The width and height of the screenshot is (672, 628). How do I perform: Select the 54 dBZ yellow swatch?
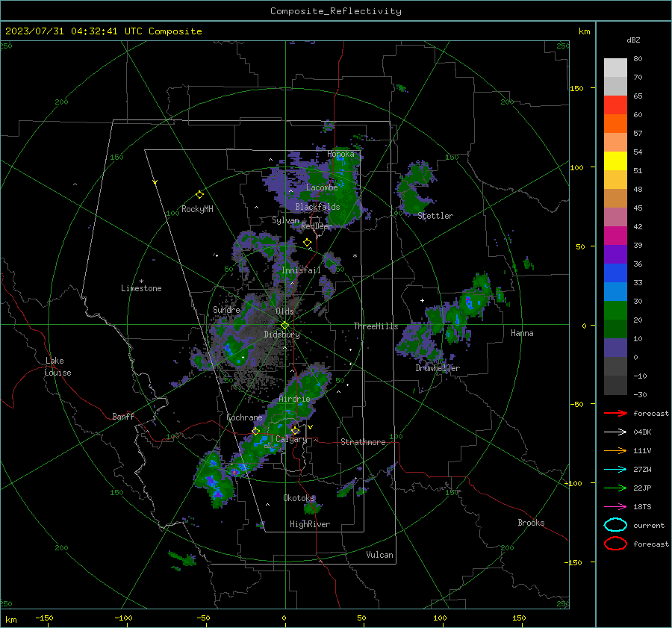click(x=615, y=161)
